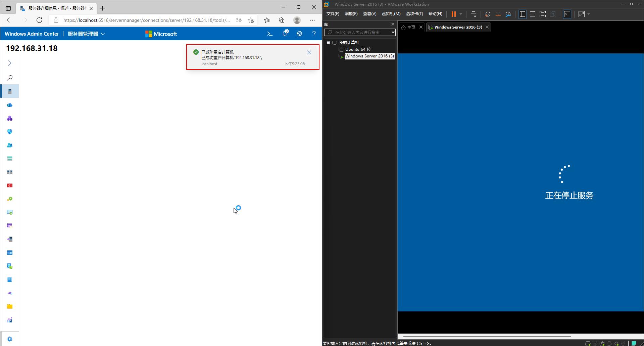Open VMware 帮助(H) menu
Viewport: 644px width, 346px height.
pyautogui.click(x=435, y=14)
